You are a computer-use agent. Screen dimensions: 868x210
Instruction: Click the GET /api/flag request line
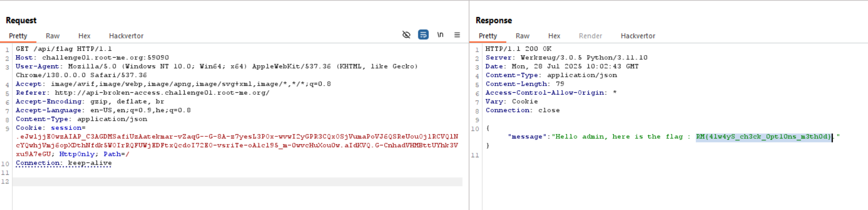click(x=64, y=49)
